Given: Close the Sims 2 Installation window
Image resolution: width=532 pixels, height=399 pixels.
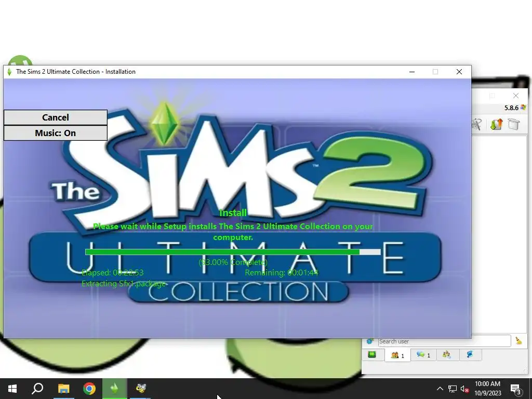Looking at the screenshot, I should [459, 72].
